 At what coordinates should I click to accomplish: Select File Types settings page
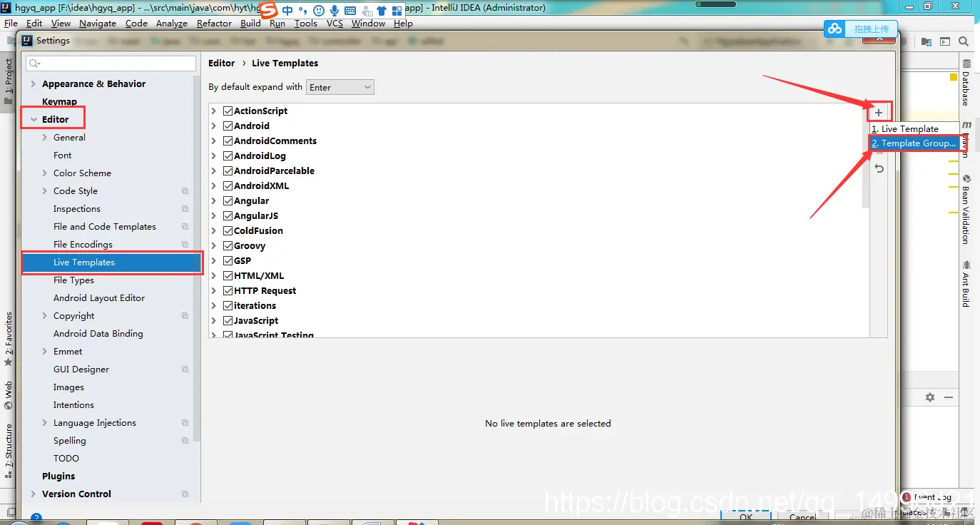[73, 280]
